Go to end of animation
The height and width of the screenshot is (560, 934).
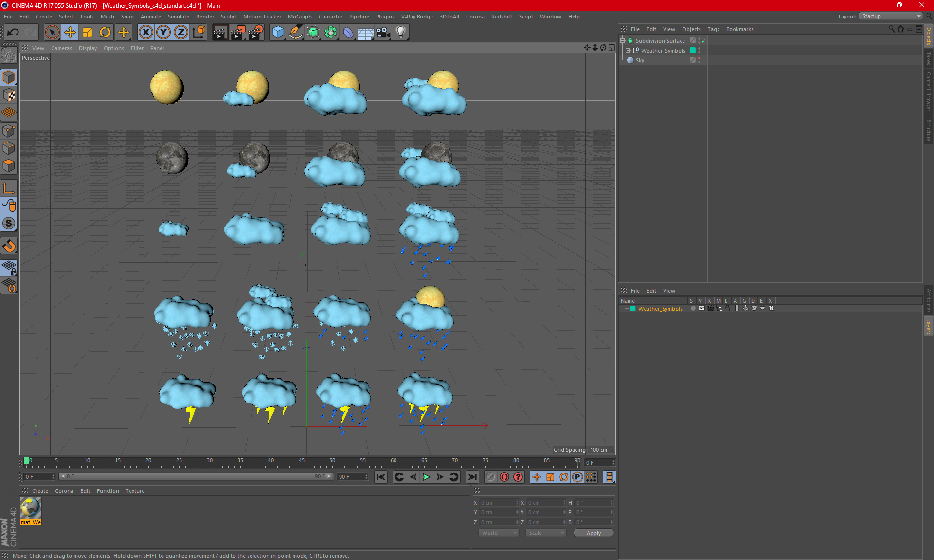(x=472, y=477)
